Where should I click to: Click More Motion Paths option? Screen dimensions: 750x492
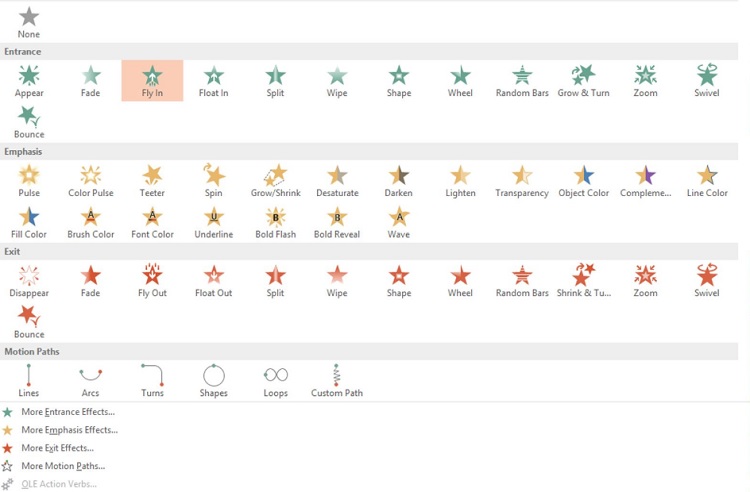(x=62, y=466)
